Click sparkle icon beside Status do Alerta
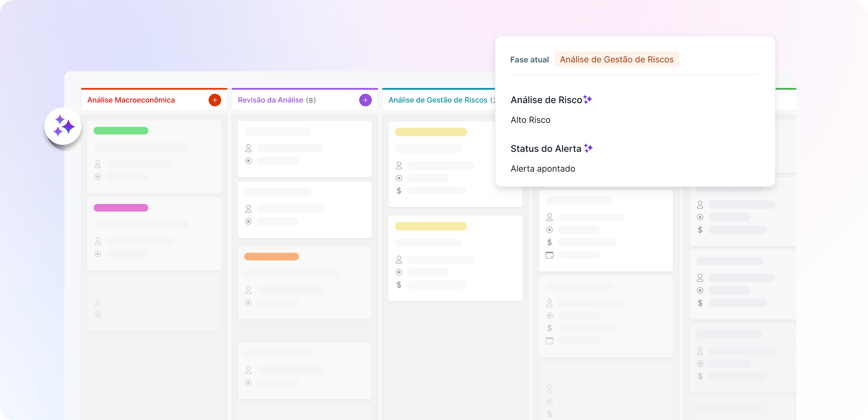This screenshot has width=868, height=420. (x=588, y=148)
